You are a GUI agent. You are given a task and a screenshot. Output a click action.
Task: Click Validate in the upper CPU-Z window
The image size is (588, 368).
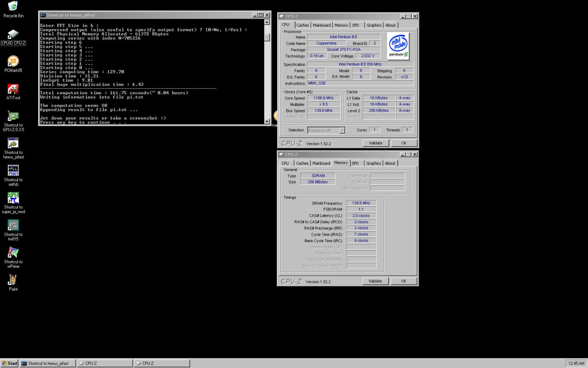376,143
